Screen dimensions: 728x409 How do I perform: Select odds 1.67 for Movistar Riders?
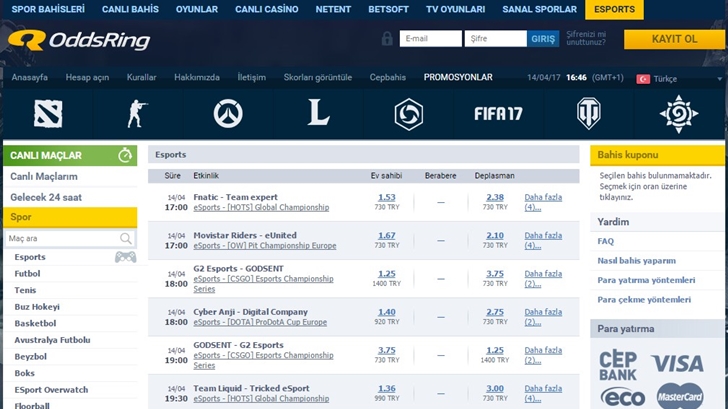click(x=387, y=235)
